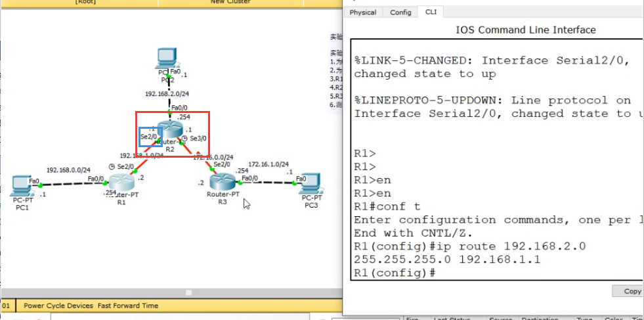Click the dashed link between PC1 and R1
This screenshot has height=320, width=644.
(72, 184)
